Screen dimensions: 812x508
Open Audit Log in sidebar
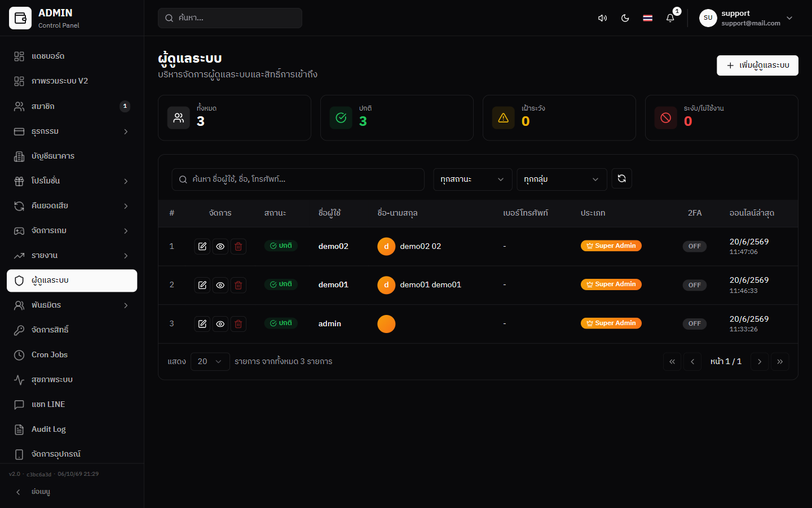[72, 429]
